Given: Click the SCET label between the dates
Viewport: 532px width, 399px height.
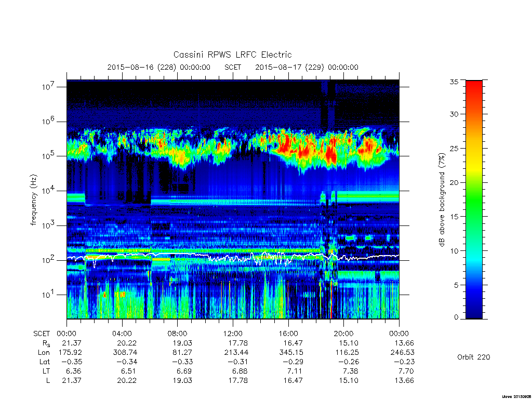Looking at the screenshot, I should tap(233, 67).
